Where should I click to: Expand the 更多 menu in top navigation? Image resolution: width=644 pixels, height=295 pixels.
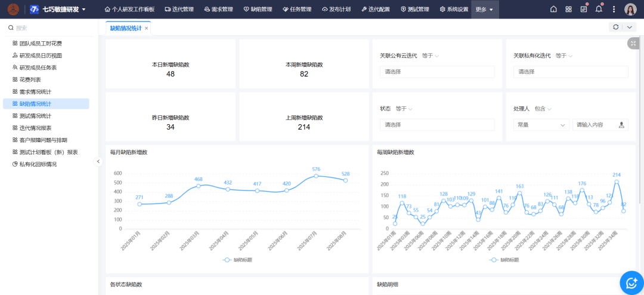tap(484, 10)
